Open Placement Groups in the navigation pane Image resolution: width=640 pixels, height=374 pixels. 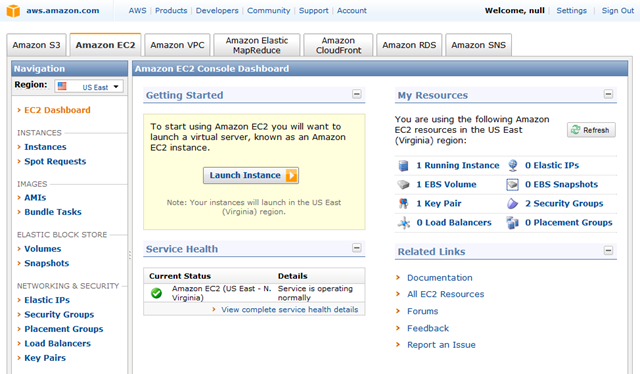click(x=64, y=329)
